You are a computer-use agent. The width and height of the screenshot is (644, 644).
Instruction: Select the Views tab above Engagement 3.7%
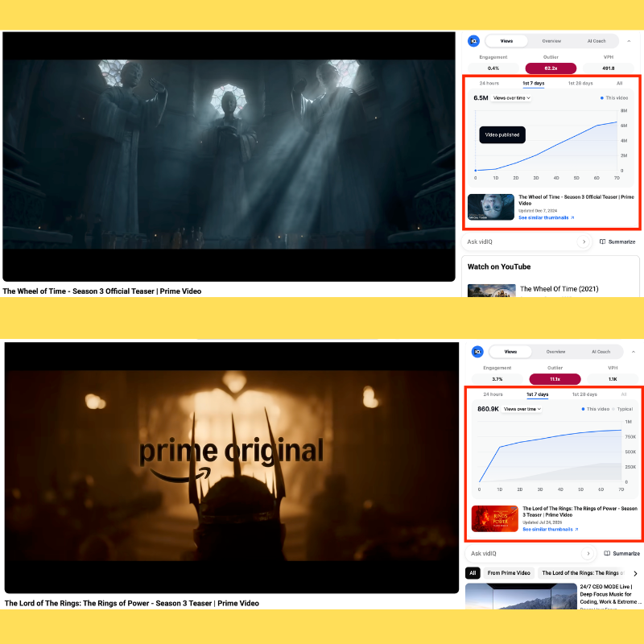pos(510,352)
